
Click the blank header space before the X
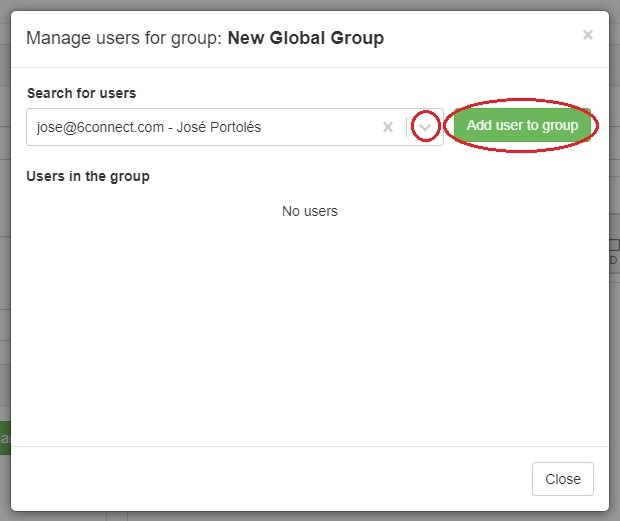click(480, 39)
